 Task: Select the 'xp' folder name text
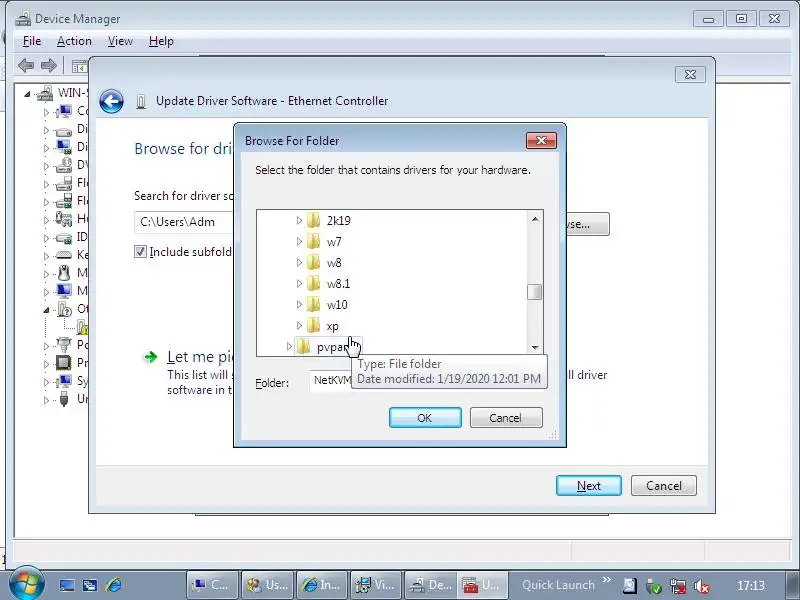coord(332,327)
